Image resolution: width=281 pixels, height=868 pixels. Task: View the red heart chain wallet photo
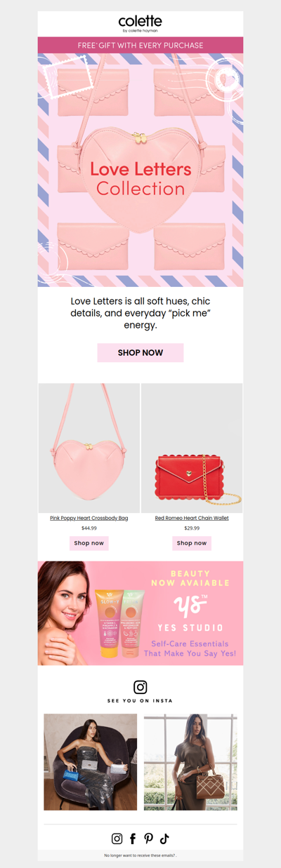point(192,448)
